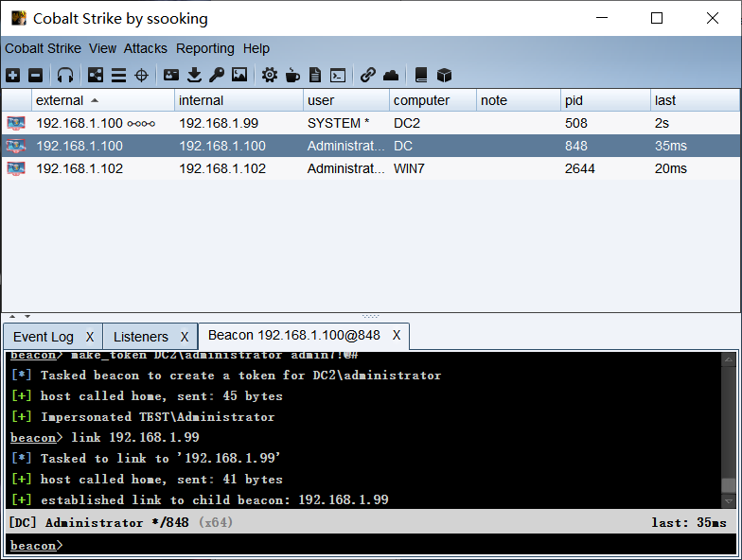Viewport: 742px width, 560px height.
Task: Click the chain link host file icon
Action: click(367, 75)
